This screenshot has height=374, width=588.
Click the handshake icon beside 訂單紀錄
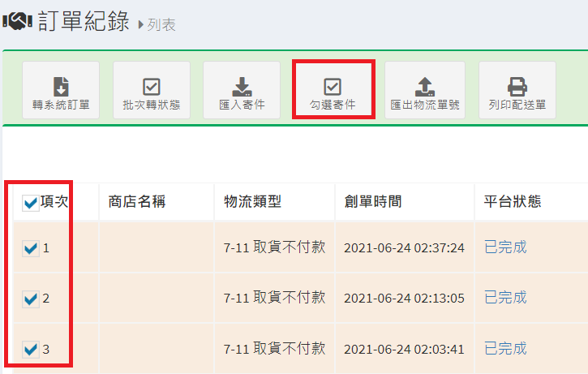[x=16, y=22]
